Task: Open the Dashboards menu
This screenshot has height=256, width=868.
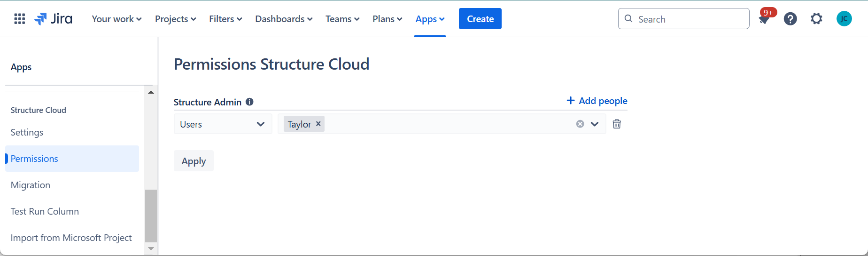Action: (x=284, y=19)
